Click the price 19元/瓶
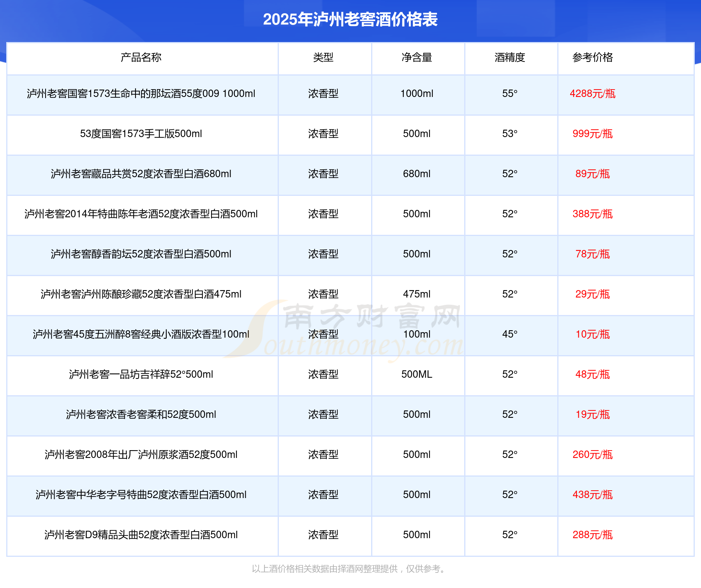This screenshot has height=588, width=701. (x=592, y=415)
